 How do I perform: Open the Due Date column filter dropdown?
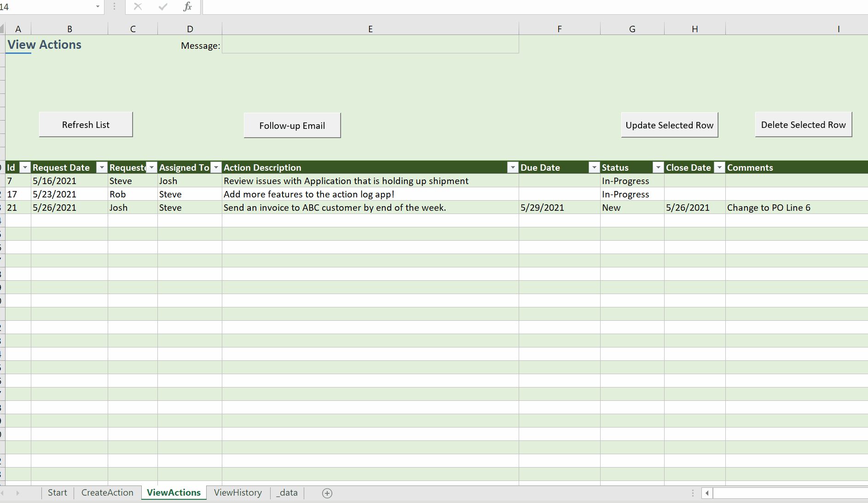pyautogui.click(x=594, y=167)
